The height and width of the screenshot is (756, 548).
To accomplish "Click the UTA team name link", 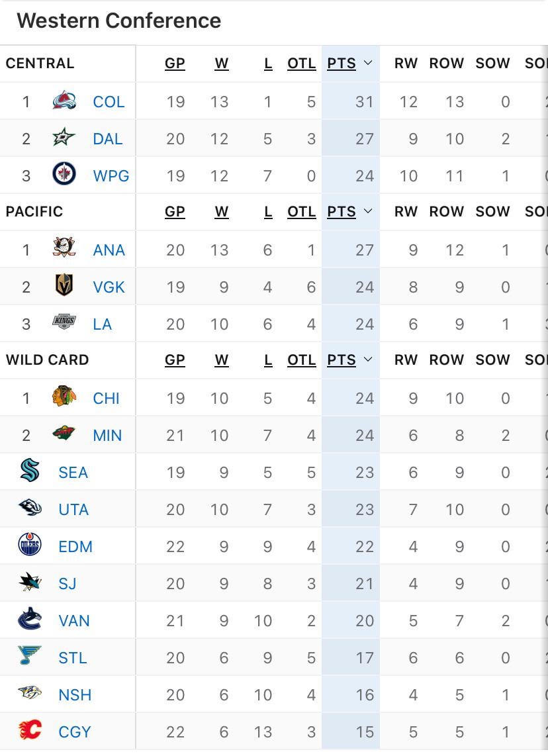I will coord(73,510).
